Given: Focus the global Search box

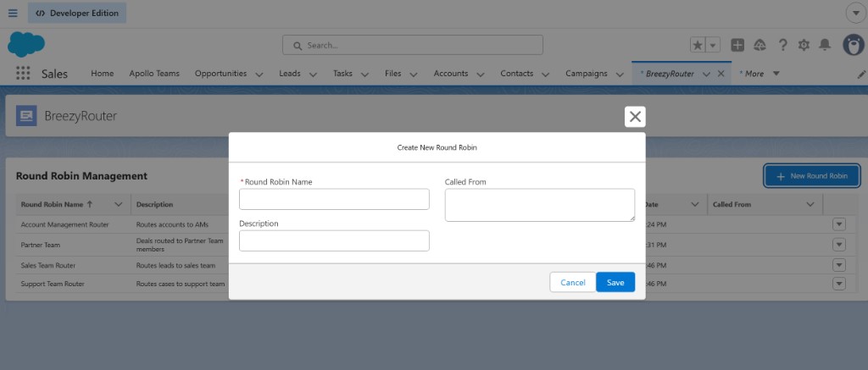Looking at the screenshot, I should [413, 46].
